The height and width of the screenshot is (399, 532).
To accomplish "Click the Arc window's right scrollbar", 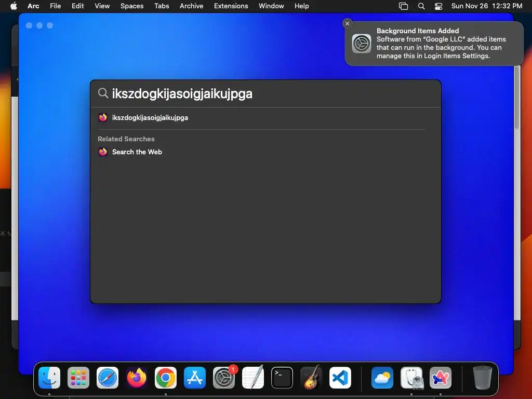I will click(x=517, y=98).
